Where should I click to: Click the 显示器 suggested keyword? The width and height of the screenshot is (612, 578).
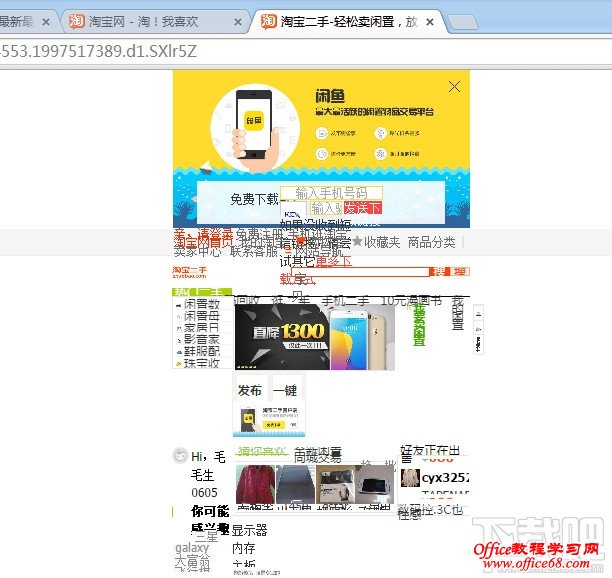(249, 530)
